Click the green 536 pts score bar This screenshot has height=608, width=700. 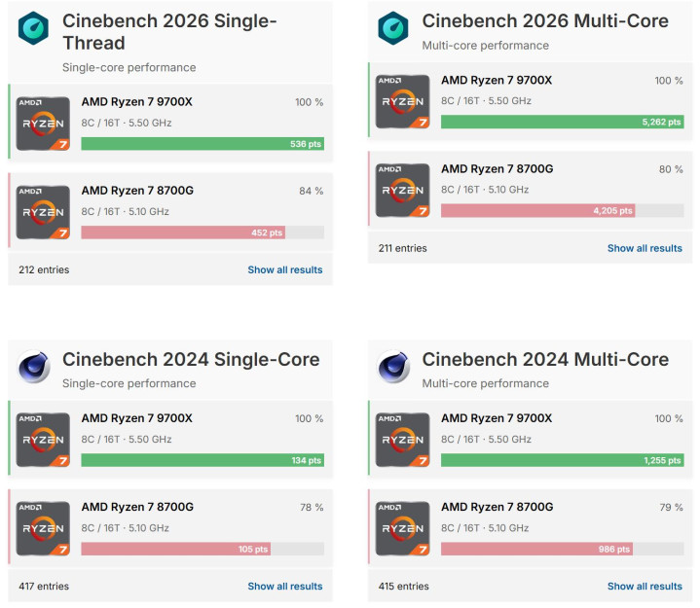click(x=203, y=144)
